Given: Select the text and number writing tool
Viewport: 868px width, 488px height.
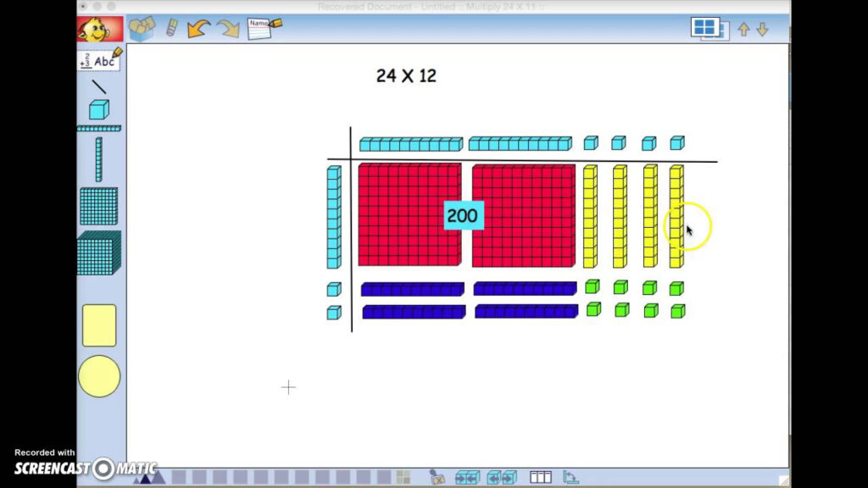Looking at the screenshot, I should pyautogui.click(x=99, y=60).
